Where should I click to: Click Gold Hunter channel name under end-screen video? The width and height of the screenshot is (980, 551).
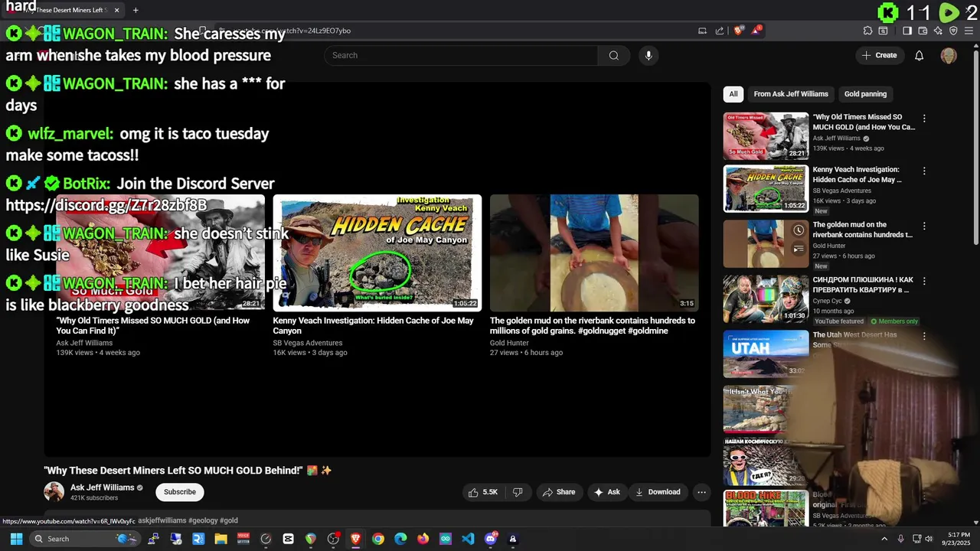[509, 343]
